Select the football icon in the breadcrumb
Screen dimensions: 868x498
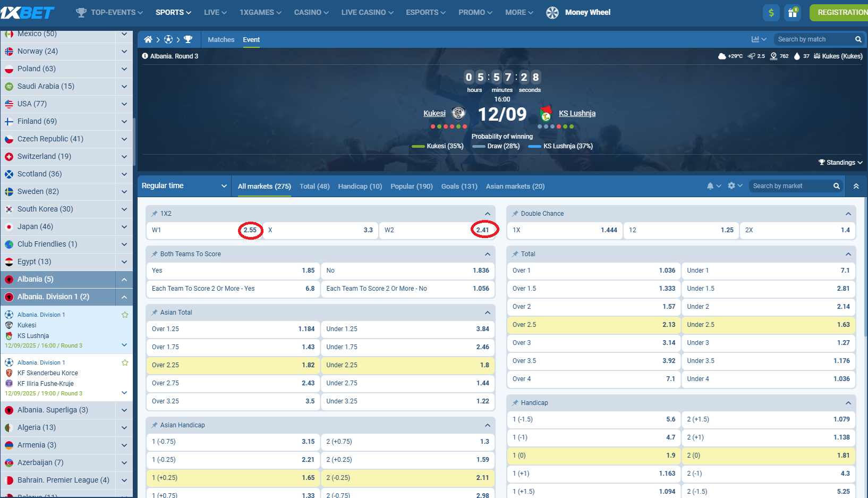click(x=168, y=39)
